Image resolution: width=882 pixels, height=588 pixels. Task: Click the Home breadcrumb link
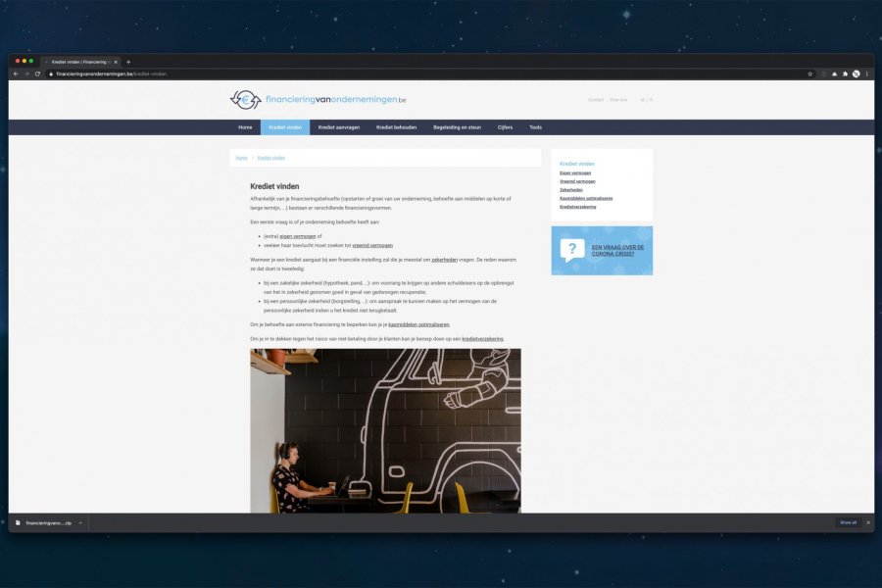click(x=241, y=158)
